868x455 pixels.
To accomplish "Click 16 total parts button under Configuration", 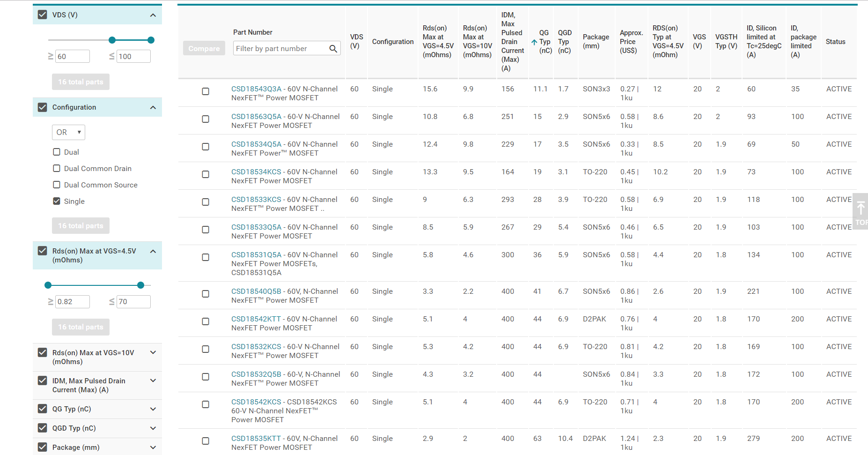I will click(x=81, y=225).
